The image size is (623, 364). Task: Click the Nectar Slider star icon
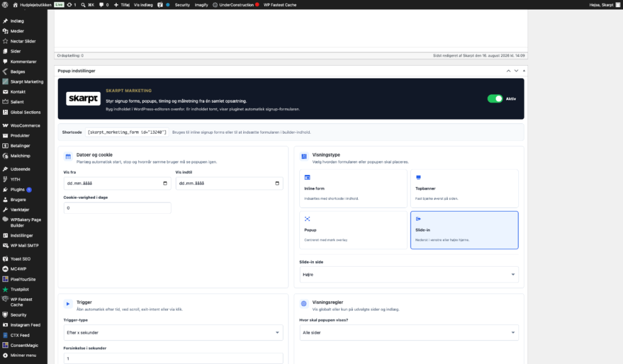(x=5, y=41)
